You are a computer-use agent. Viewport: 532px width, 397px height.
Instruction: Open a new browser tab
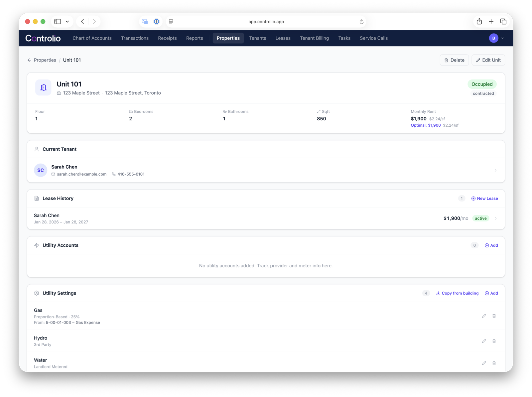click(491, 22)
